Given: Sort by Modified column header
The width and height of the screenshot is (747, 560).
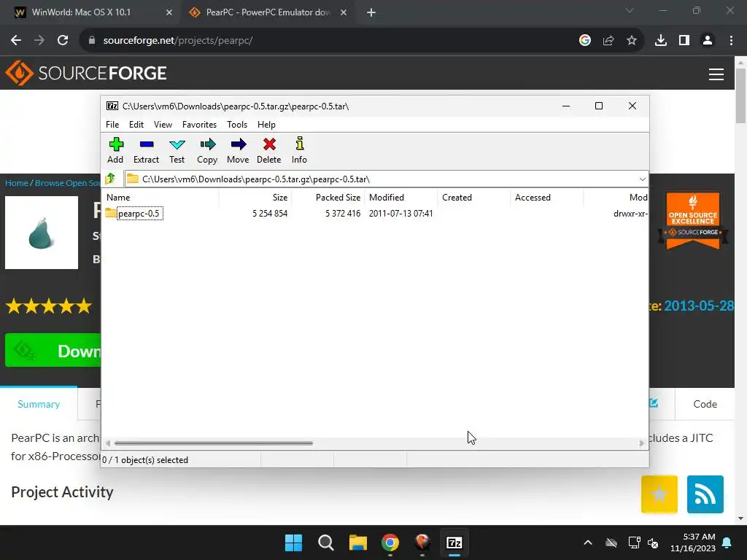Looking at the screenshot, I should [x=401, y=197].
